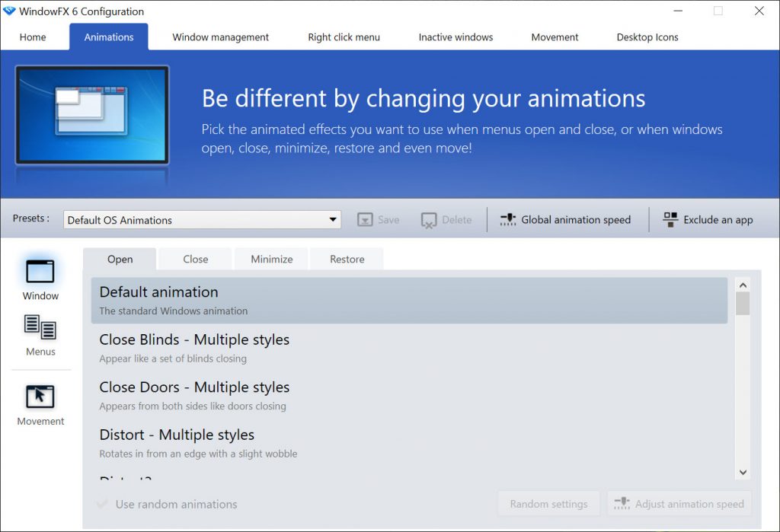
Task: Open the Menus animations sidebar icon
Action: tap(40, 327)
